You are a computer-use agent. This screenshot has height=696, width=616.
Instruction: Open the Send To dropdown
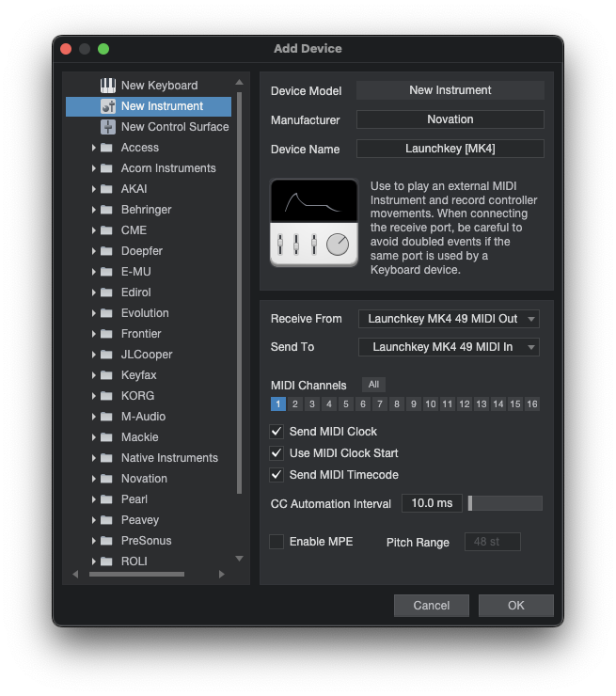pyautogui.click(x=449, y=347)
